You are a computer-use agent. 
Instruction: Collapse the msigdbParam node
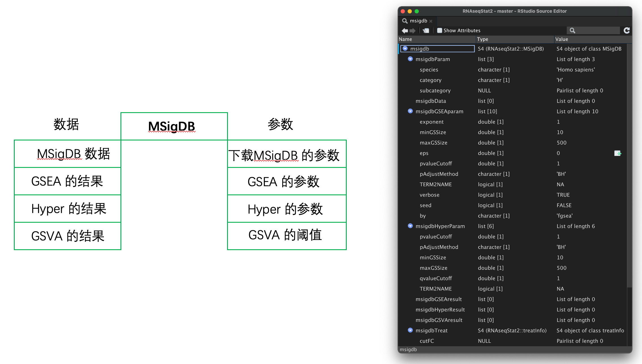tap(410, 59)
